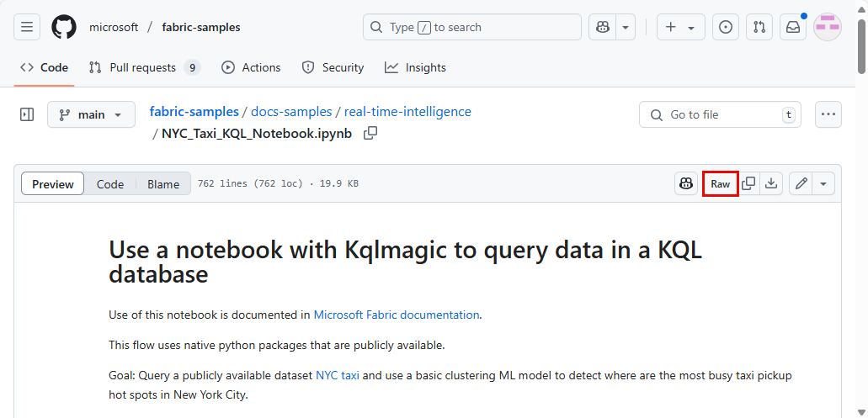Click the microsoft owner link
Viewport: 868px width, 418px height.
114,27
